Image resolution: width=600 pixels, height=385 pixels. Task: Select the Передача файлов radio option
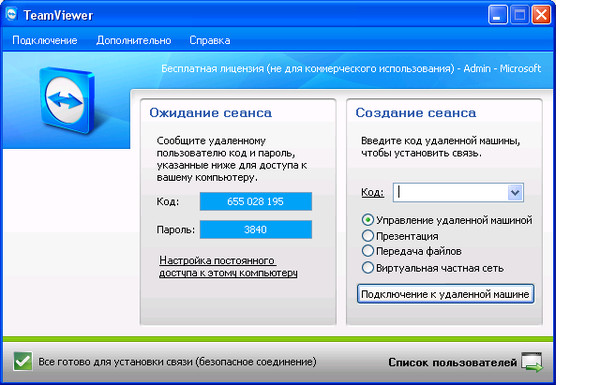tap(412, 251)
